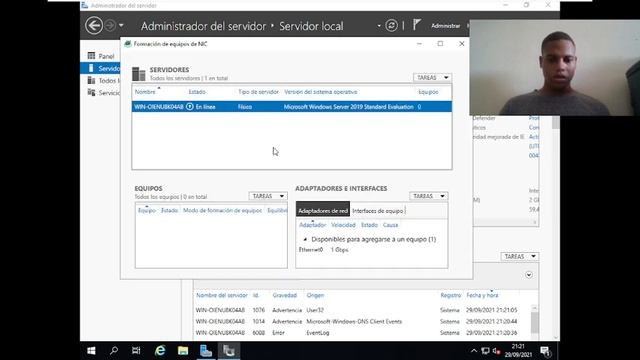Screen dimensions: 640x360
Task: Click the properties panel vertical scrollbar
Action: click(x=556, y=122)
